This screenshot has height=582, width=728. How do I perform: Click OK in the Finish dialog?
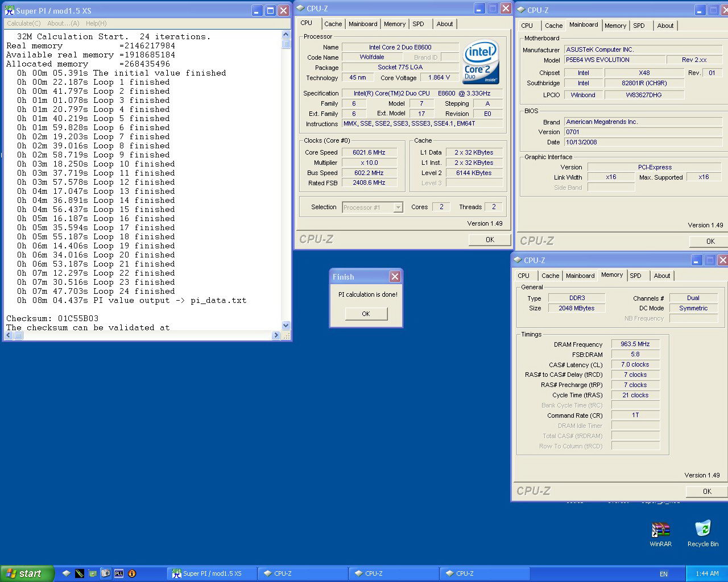tap(366, 314)
